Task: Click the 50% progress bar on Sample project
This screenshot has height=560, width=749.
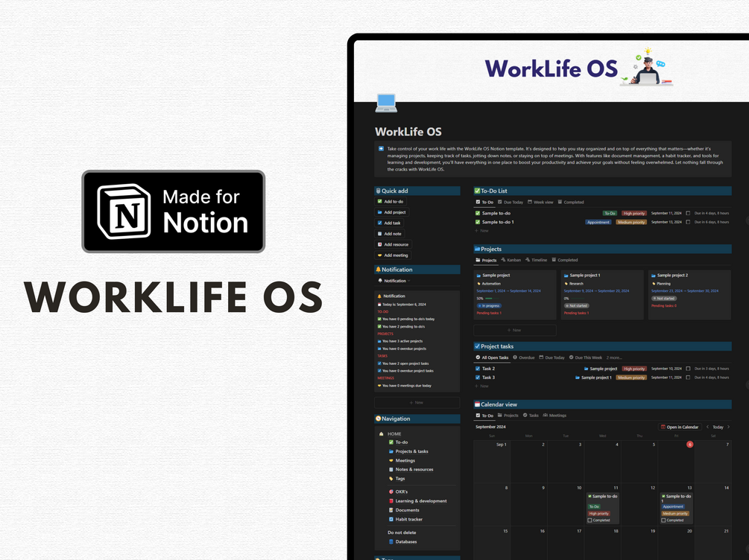Action: coord(492,299)
